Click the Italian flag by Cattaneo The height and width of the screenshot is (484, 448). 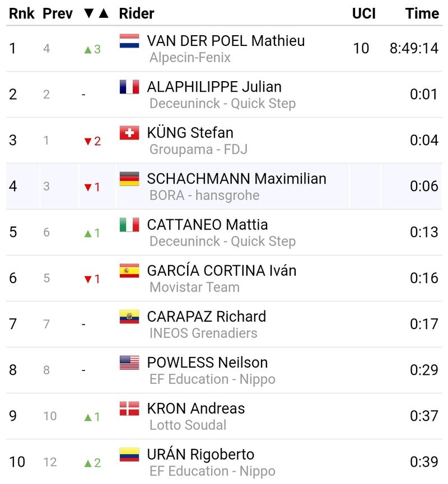pyautogui.click(x=129, y=225)
